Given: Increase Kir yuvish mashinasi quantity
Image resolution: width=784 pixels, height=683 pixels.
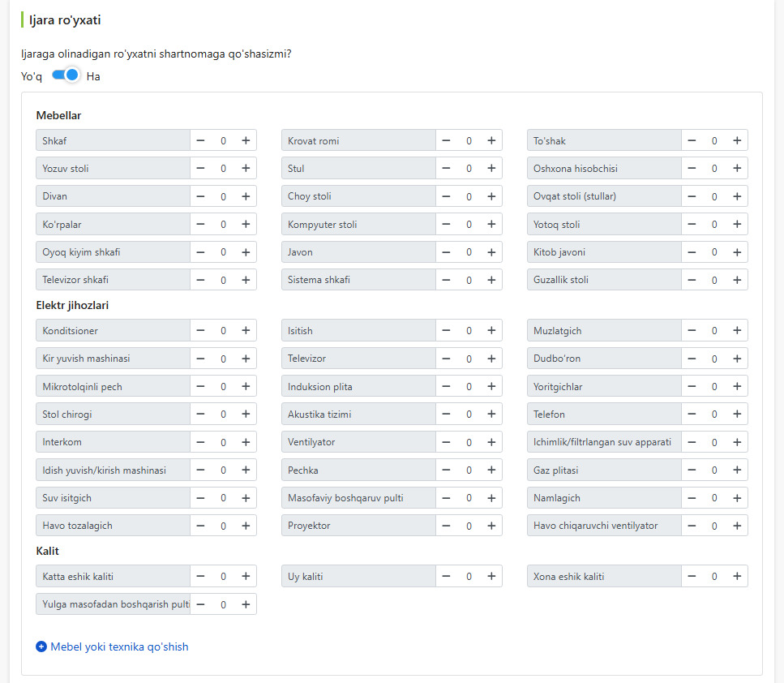Looking at the screenshot, I should (246, 359).
